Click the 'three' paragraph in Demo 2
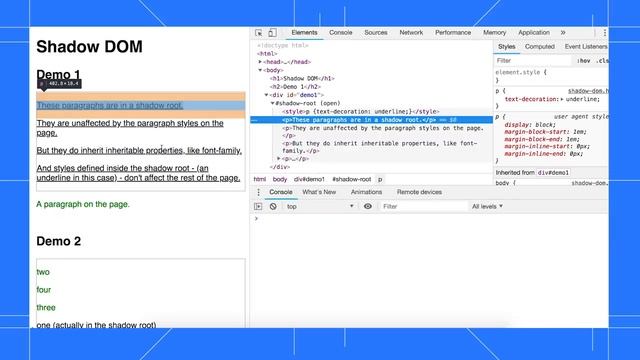Viewport: 640px width, 360px height. 46,308
